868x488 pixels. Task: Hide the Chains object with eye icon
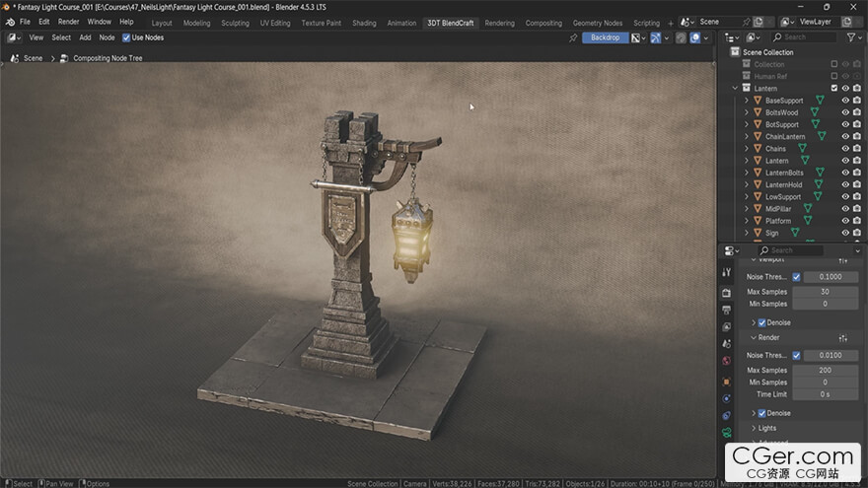point(845,149)
